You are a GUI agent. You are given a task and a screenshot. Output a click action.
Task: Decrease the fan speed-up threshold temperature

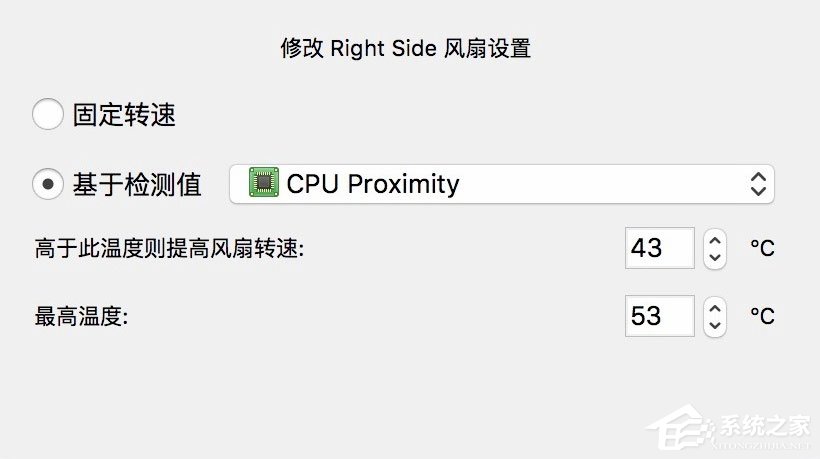[x=714, y=257]
